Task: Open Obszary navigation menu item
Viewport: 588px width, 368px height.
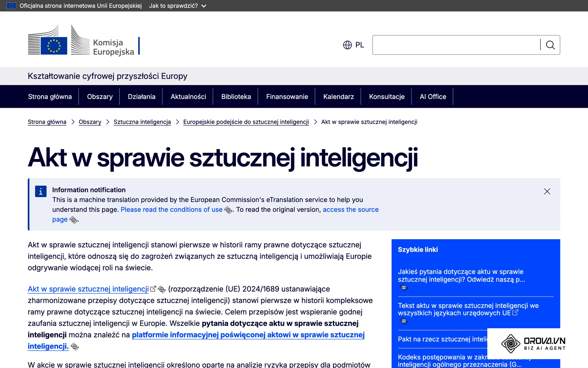Action: point(100,96)
